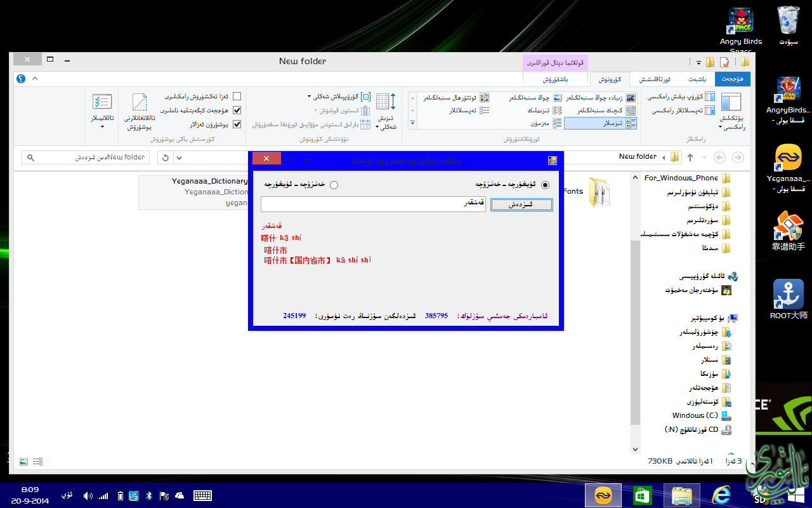This screenshot has height=508, width=812.
Task: Click the File Explorer taskbar icon
Action: point(682,495)
